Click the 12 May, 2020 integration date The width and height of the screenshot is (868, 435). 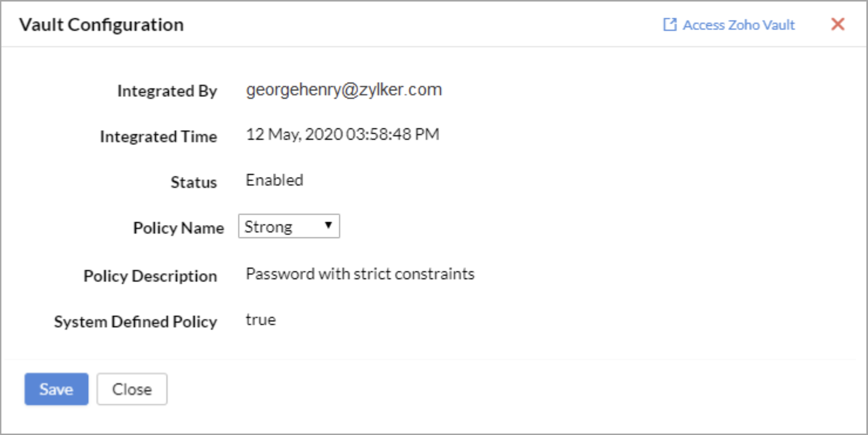pyautogui.click(x=294, y=135)
